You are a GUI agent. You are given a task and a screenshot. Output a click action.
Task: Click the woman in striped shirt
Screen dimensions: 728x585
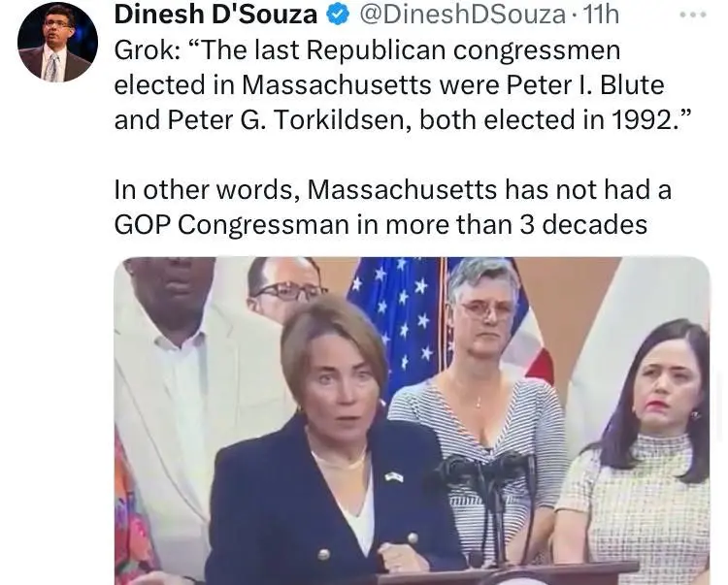[480, 388]
